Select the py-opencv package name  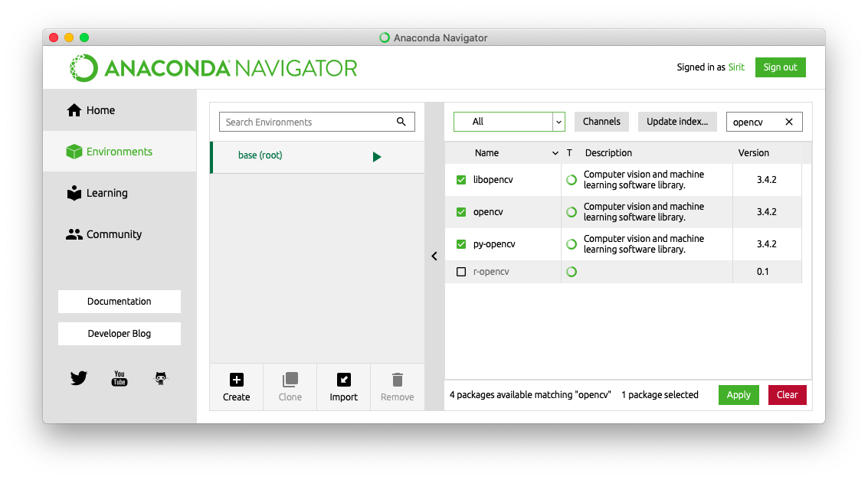pyautogui.click(x=494, y=244)
